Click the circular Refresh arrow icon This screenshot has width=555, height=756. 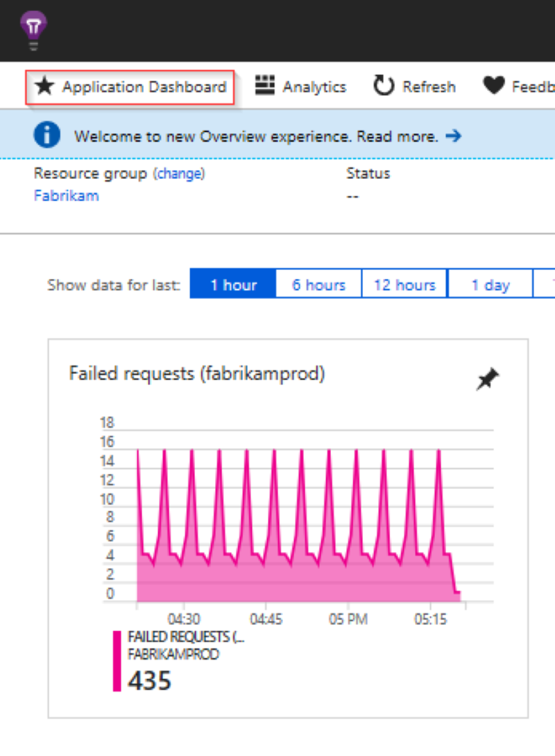(384, 86)
